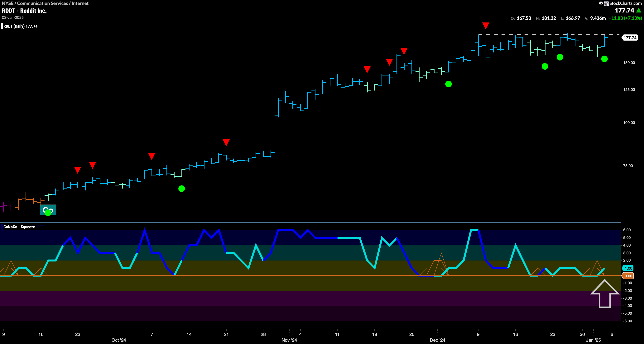The image size is (644, 344).
Task: Click the StockCharts.com logo icon
Action: tap(607, 3)
